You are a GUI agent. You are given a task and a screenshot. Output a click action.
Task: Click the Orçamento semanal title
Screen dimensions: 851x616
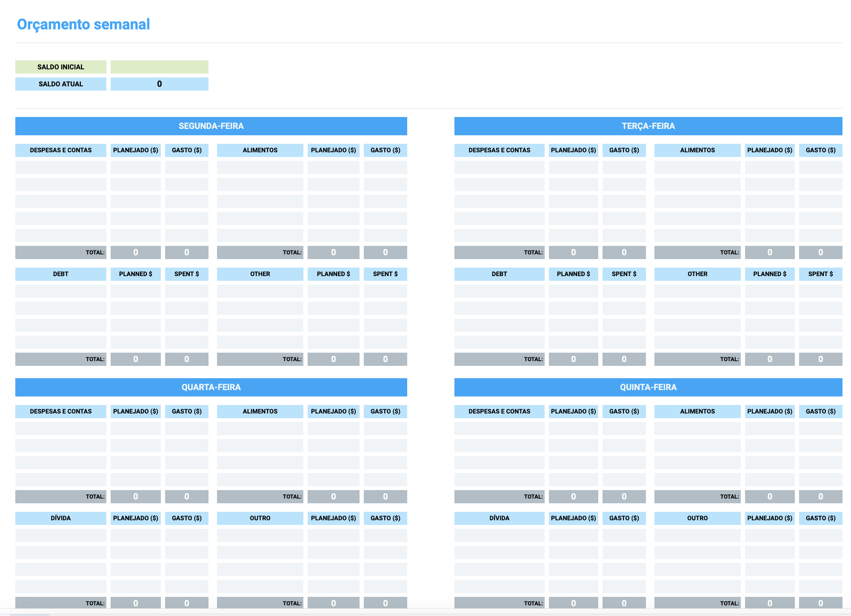(83, 24)
